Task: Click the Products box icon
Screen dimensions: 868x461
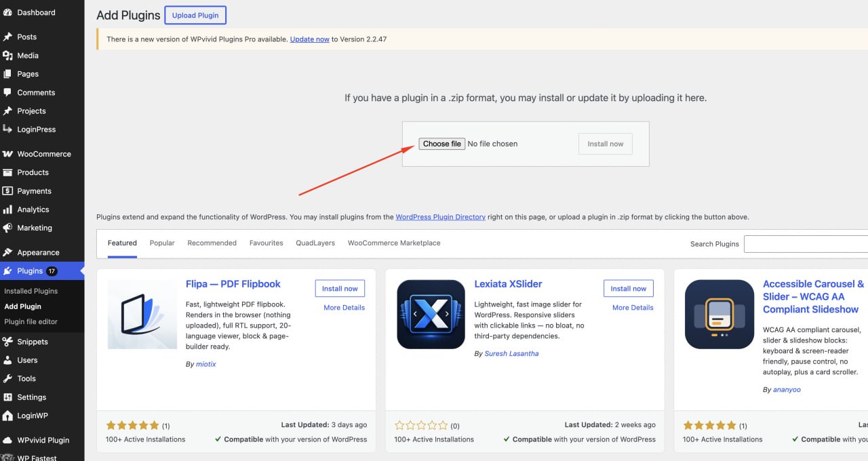Action: pyautogui.click(x=7, y=172)
